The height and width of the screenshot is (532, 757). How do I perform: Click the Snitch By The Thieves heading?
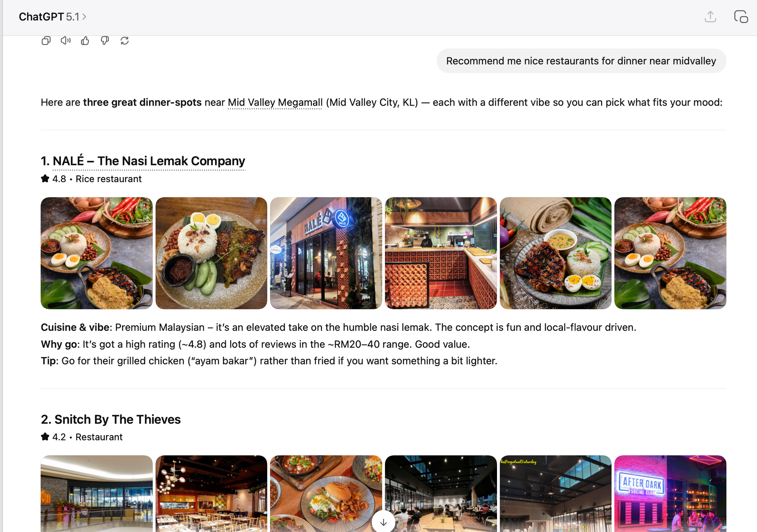pos(111,419)
